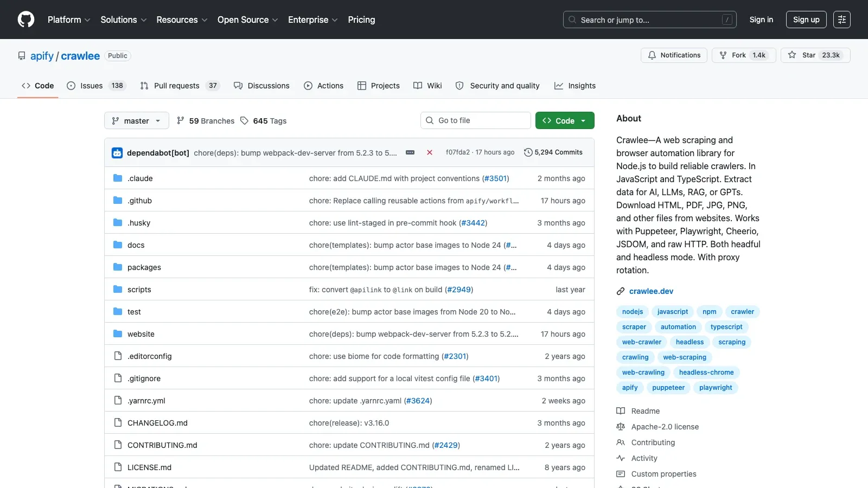Screen dimensions: 868x488
Task: Open the Wiki tab
Action: click(427, 86)
